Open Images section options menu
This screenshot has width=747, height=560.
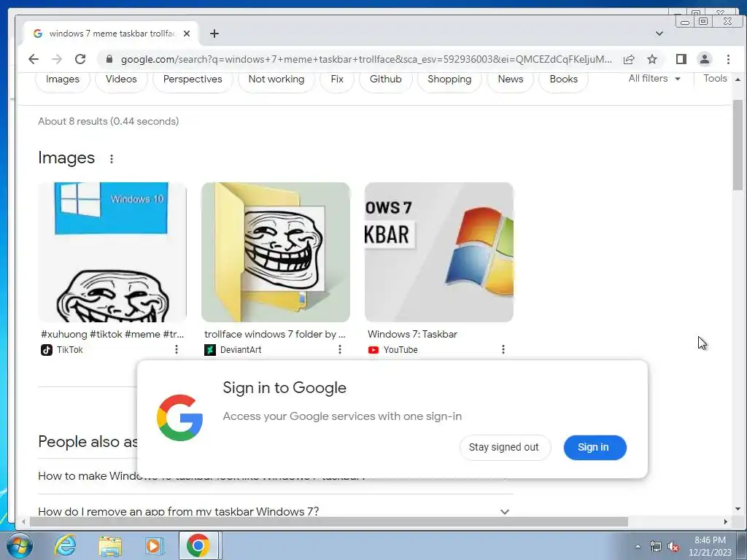click(x=112, y=158)
